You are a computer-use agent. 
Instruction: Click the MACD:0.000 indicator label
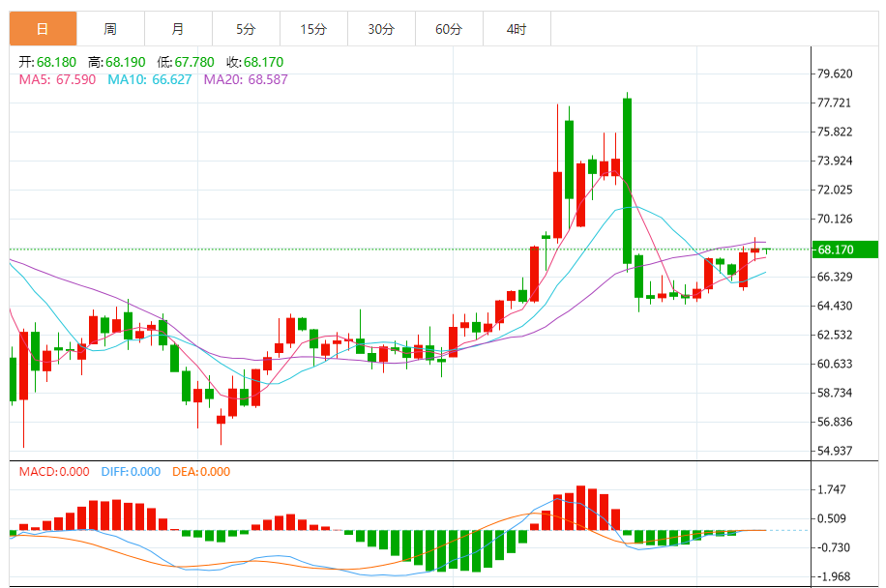[x=54, y=472]
